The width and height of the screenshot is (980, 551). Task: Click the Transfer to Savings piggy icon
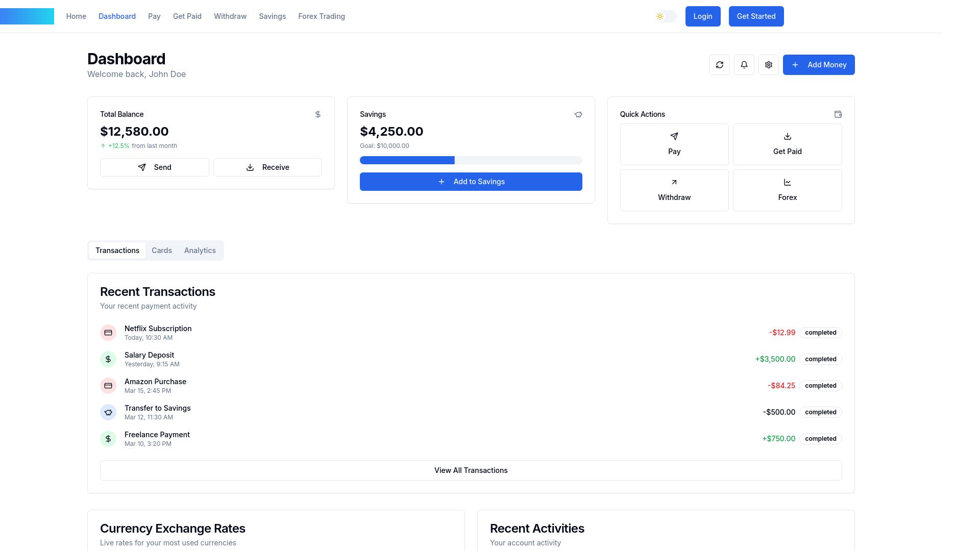[x=108, y=412]
